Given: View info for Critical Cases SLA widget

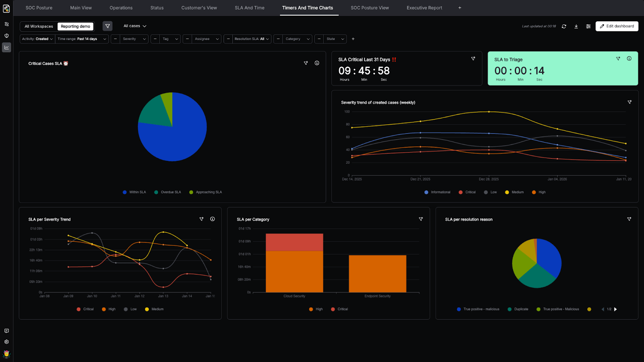Looking at the screenshot, I should coord(317,63).
